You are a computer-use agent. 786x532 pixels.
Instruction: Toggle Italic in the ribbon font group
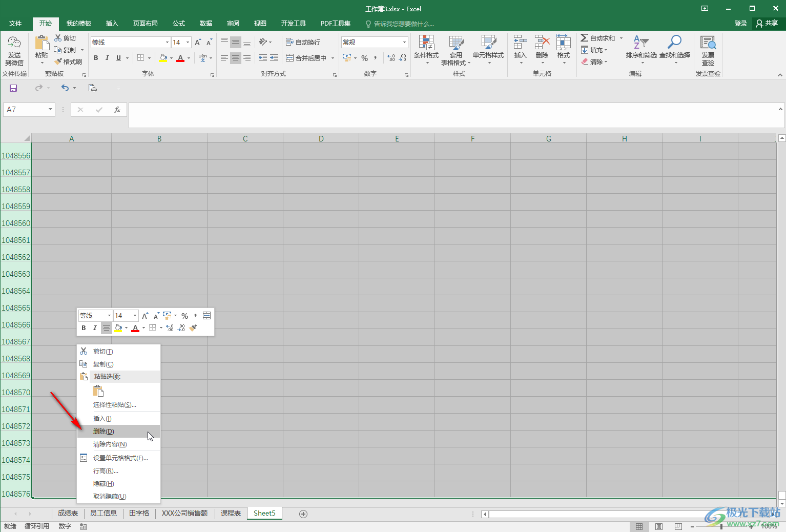[x=107, y=58]
